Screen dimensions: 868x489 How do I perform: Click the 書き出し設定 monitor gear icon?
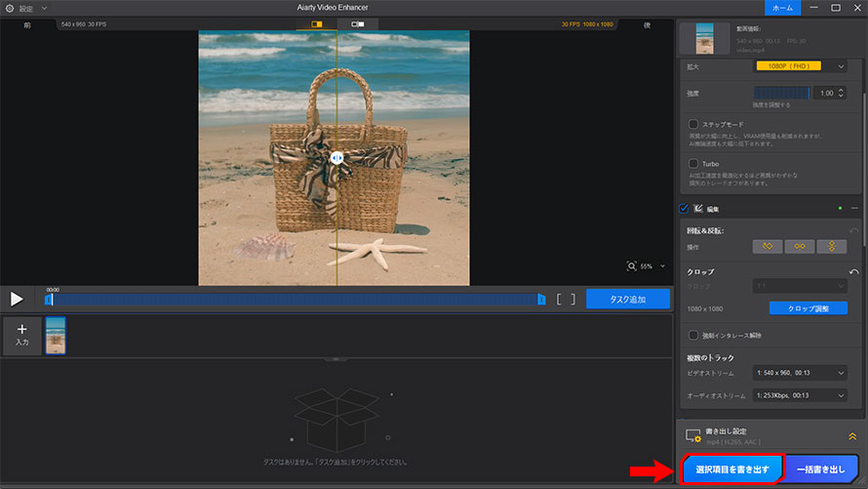coord(693,436)
